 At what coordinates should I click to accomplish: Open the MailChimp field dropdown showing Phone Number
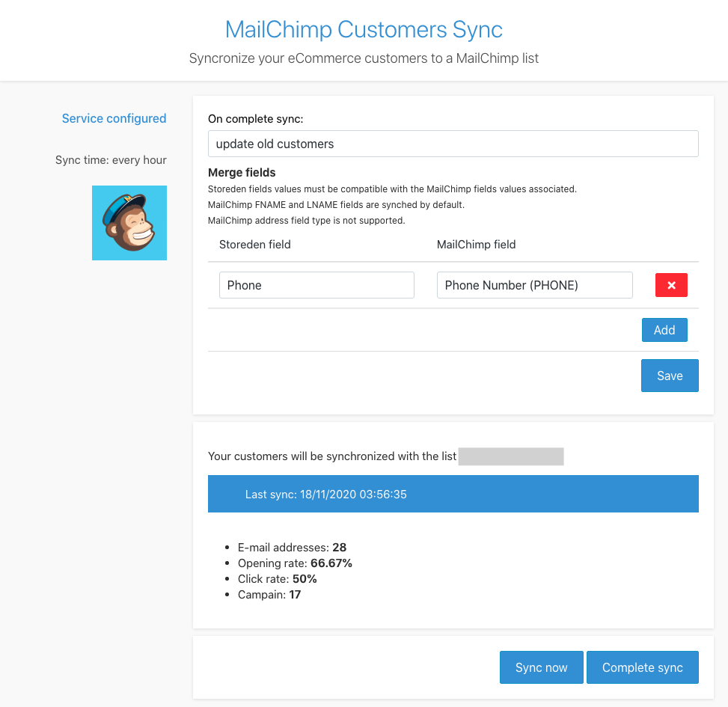click(534, 284)
